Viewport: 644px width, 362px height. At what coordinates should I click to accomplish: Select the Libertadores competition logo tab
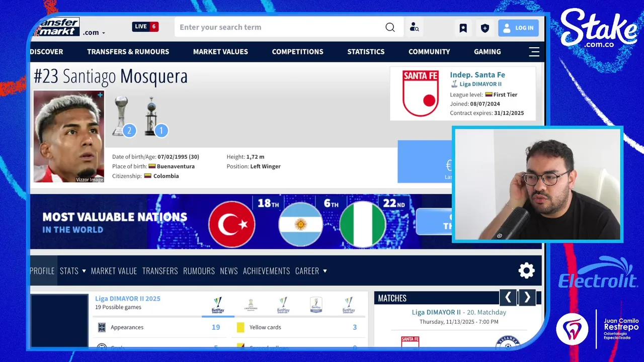(x=251, y=305)
